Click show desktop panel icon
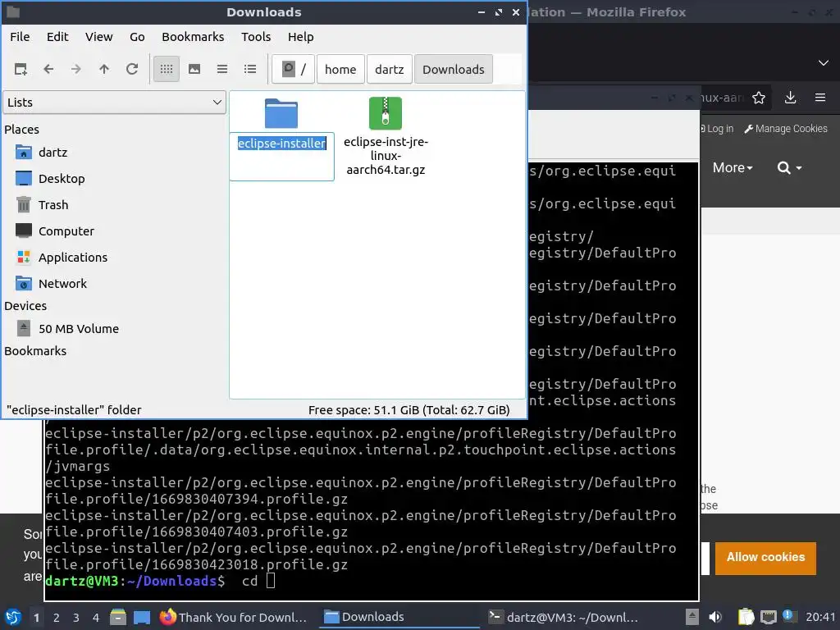 142,617
